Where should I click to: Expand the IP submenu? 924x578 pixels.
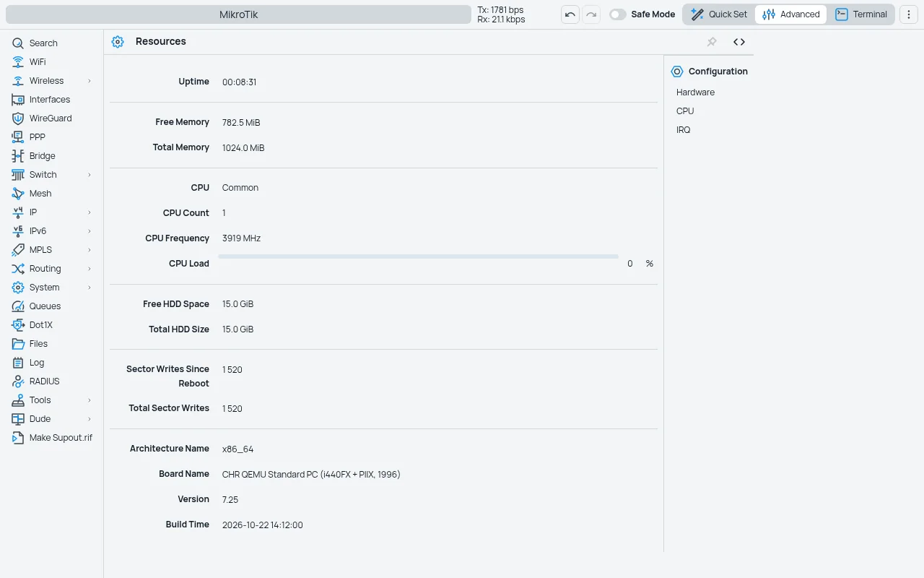coord(90,212)
